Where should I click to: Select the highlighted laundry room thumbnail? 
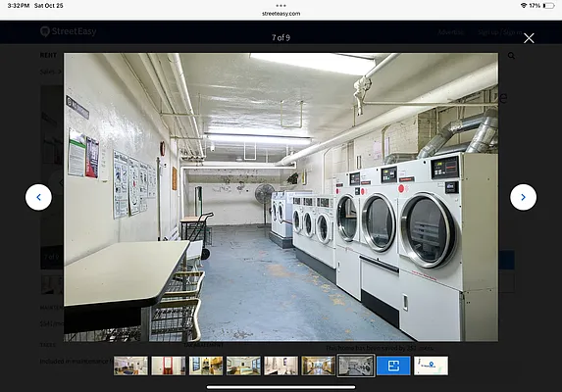(356, 366)
